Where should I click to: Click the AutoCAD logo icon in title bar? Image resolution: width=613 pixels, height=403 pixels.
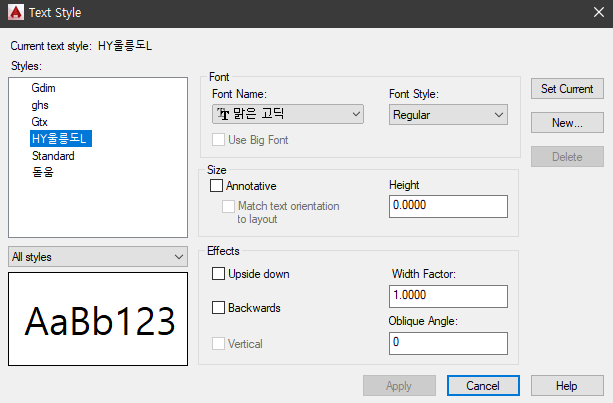16,13
